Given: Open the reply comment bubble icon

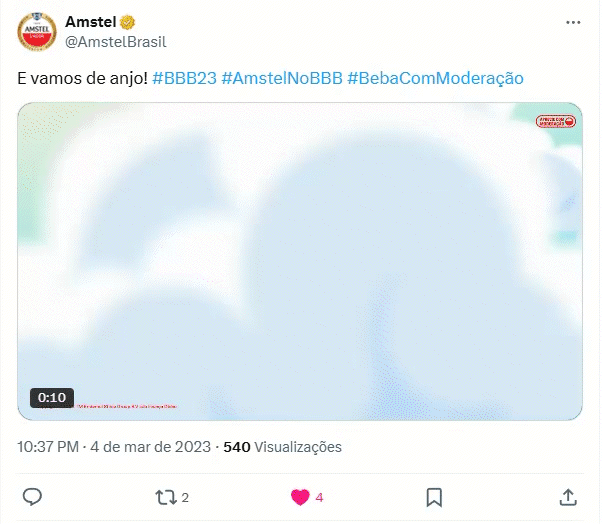Looking at the screenshot, I should [32, 497].
